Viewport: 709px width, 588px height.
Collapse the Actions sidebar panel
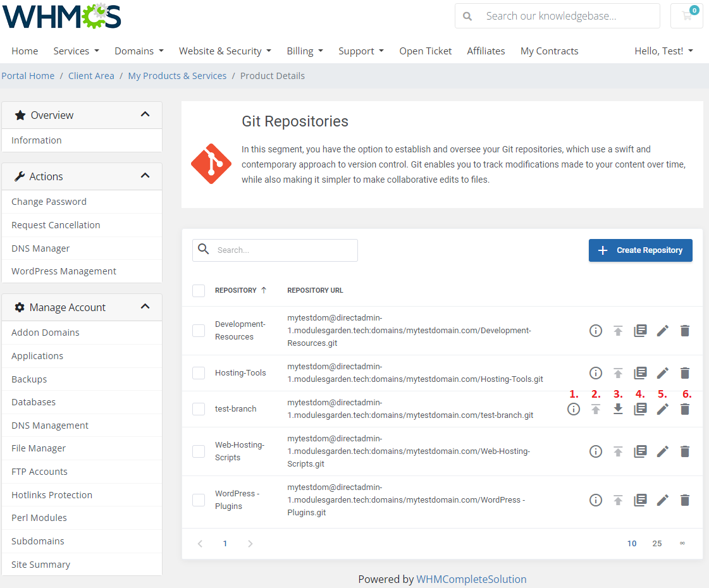tap(145, 176)
